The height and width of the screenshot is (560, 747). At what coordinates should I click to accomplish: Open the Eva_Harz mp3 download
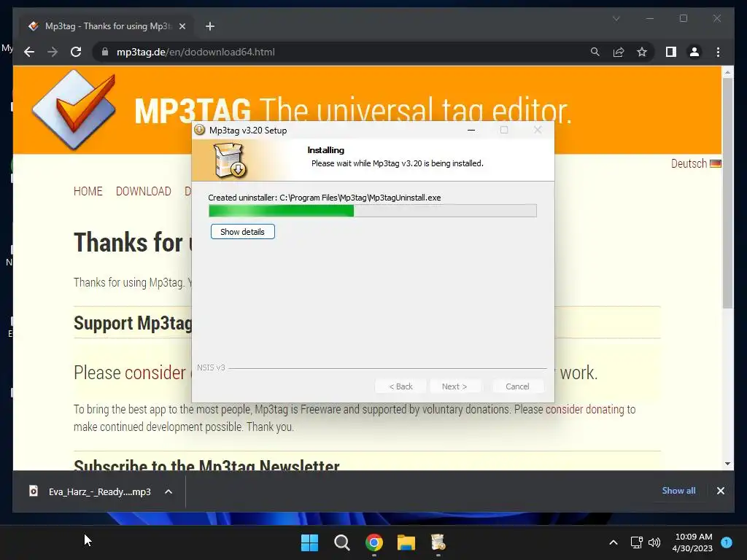coord(99,491)
